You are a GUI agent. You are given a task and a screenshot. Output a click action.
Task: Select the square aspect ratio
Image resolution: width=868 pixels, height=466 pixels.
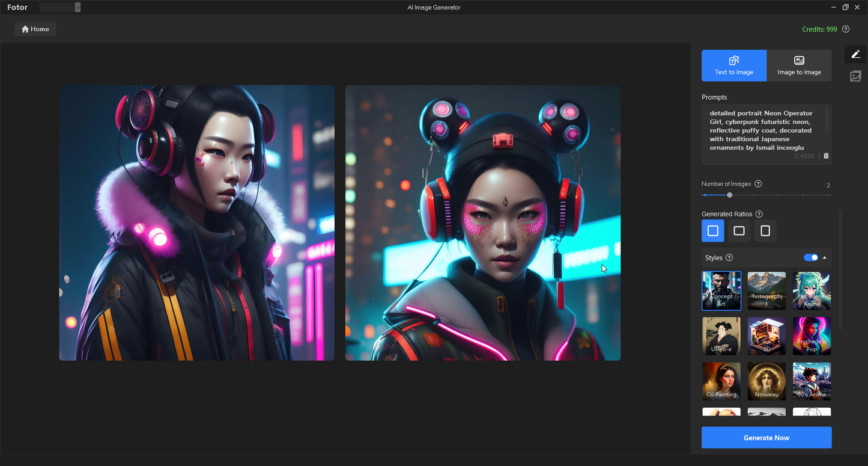713,231
